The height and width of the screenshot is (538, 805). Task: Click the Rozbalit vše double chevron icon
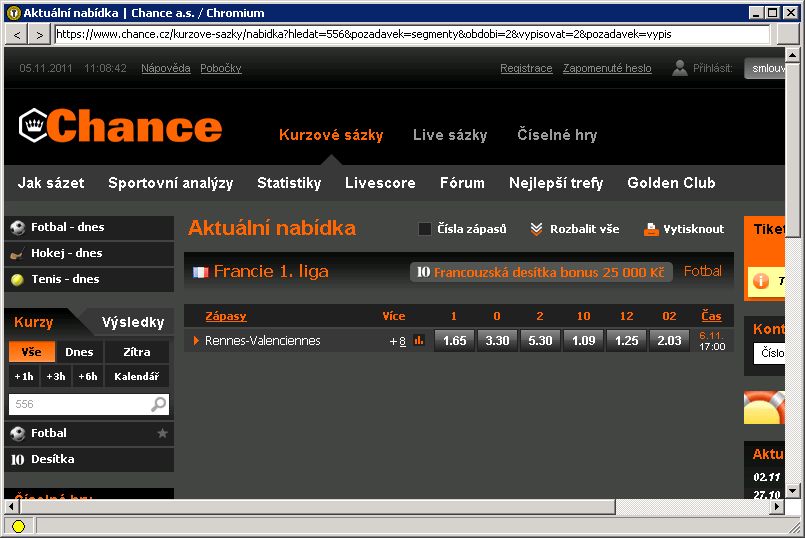coord(536,229)
